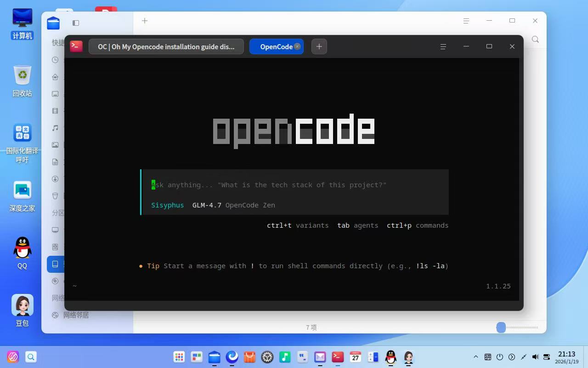Open Calculator from the dock
588x368 pixels.
pyautogui.click(x=373, y=357)
